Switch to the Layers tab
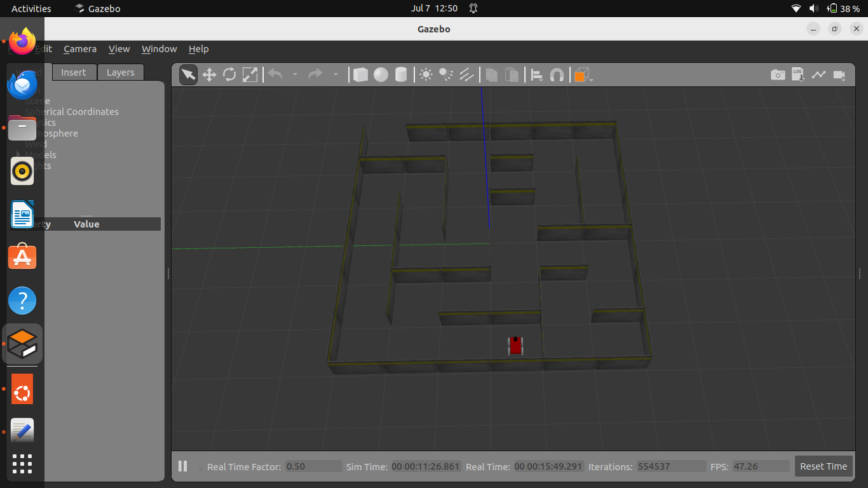 120,72
